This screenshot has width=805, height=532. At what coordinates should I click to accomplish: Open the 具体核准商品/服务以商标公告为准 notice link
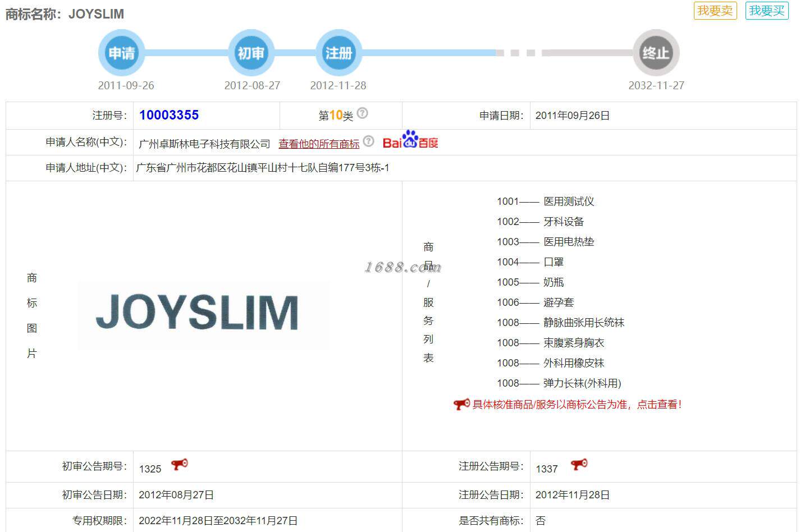(577, 404)
